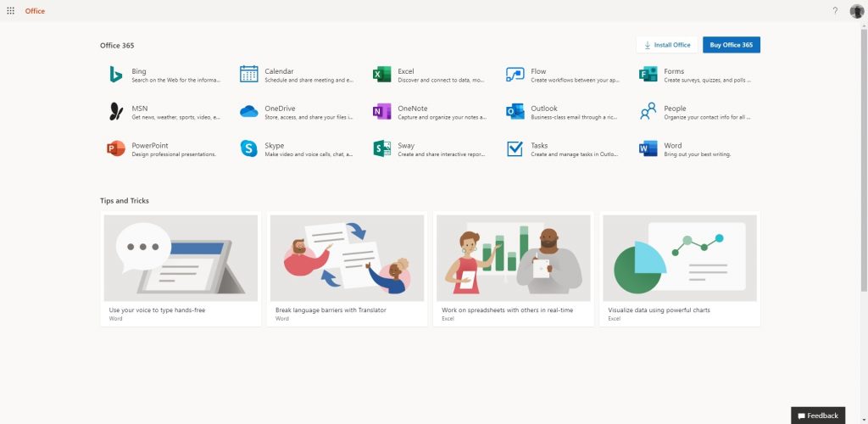Click the People app icon
Viewport: 868px width, 424px height.
click(x=648, y=111)
